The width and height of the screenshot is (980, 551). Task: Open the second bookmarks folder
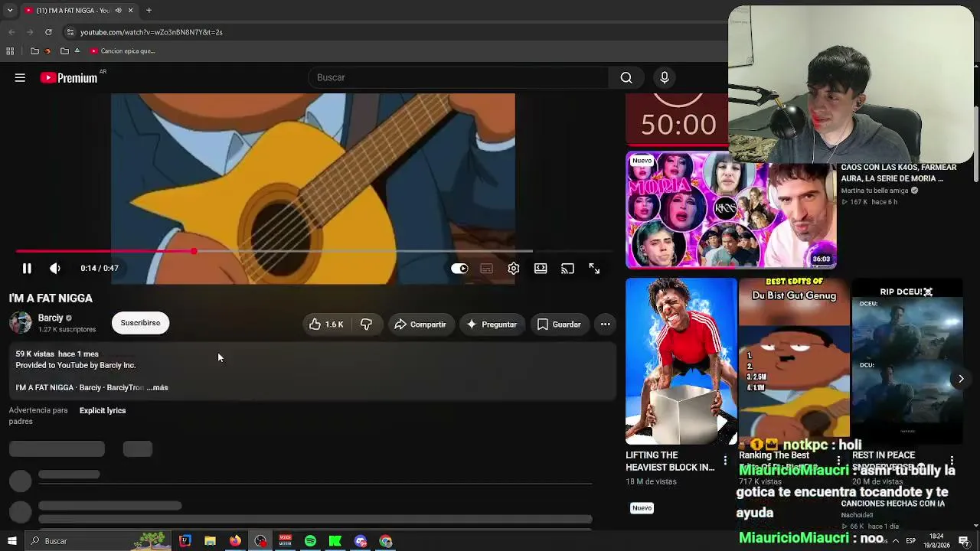click(x=69, y=51)
